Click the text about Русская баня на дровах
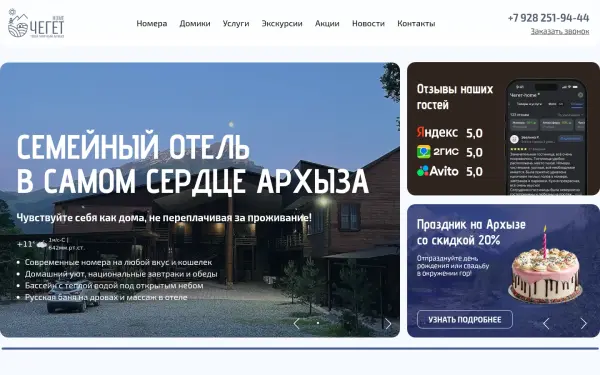 (x=106, y=297)
